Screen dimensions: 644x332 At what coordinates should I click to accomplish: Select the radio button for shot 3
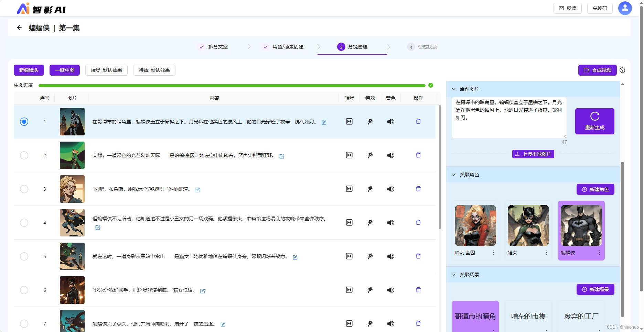click(24, 189)
